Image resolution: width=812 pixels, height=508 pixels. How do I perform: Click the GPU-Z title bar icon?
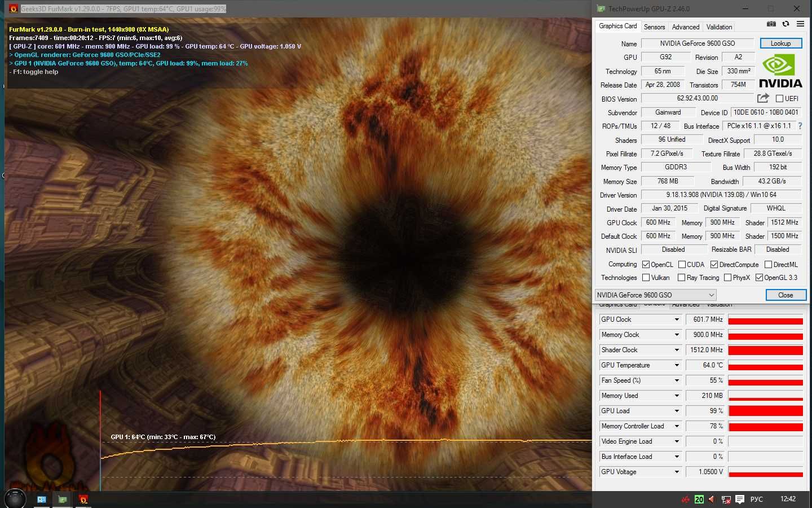click(601, 8)
